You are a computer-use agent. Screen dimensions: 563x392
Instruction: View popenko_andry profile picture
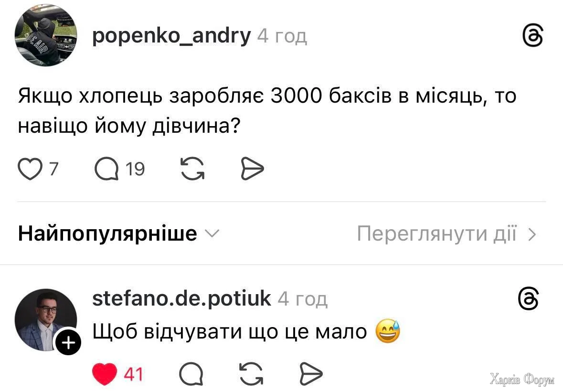[46, 35]
